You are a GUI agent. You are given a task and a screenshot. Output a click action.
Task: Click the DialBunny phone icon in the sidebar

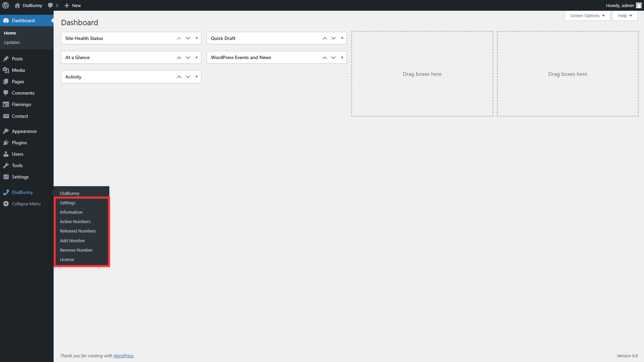pyautogui.click(x=6, y=192)
